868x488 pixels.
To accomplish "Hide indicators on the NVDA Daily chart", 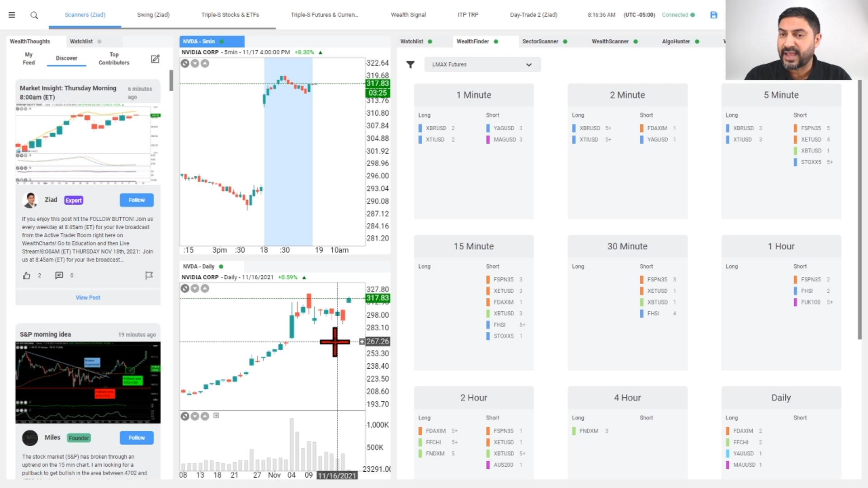I will pos(185,289).
